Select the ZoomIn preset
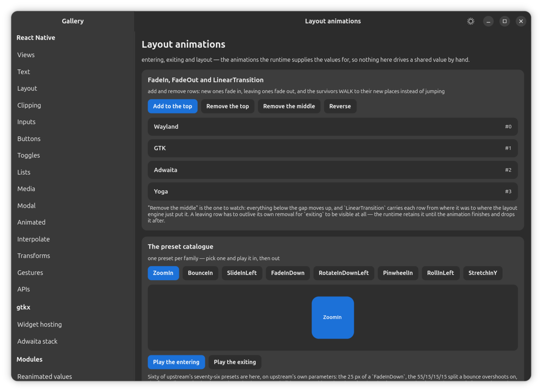Screen dimensions: 542x392 pos(163,273)
